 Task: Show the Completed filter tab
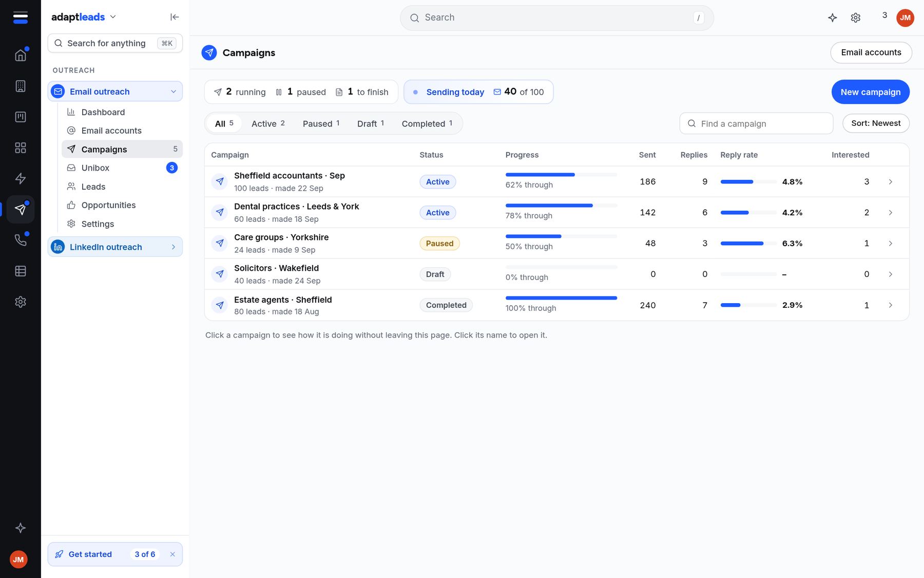coord(427,123)
